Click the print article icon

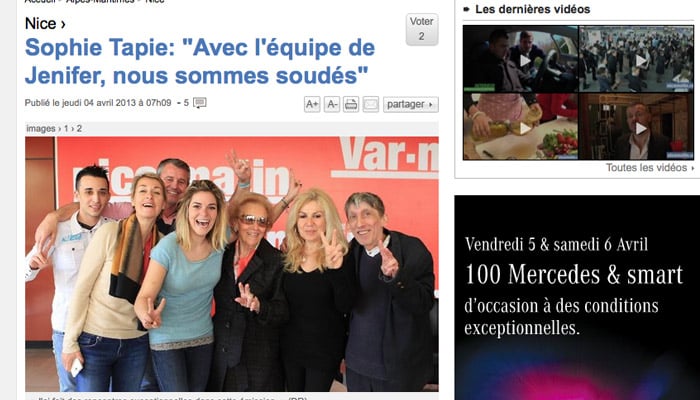coord(351,104)
